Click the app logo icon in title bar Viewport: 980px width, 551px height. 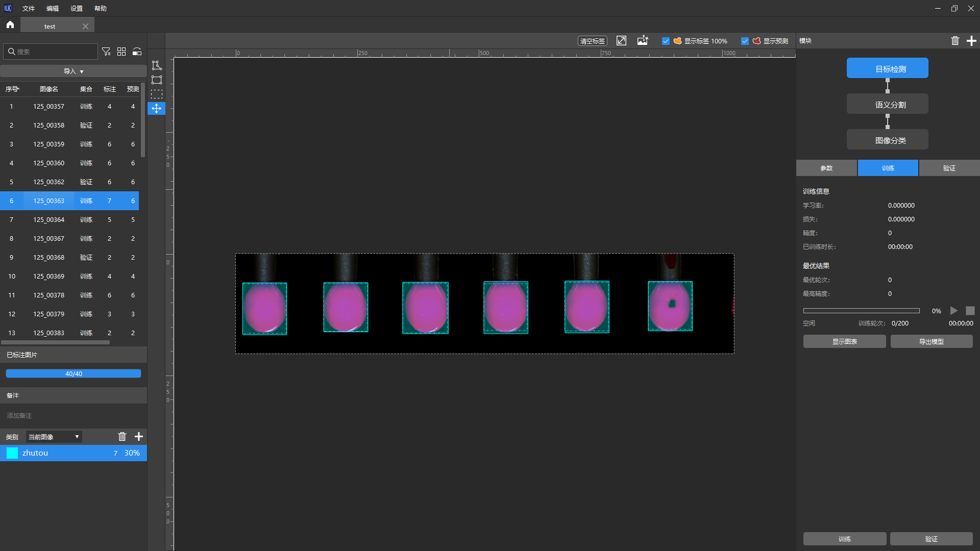click(x=8, y=8)
